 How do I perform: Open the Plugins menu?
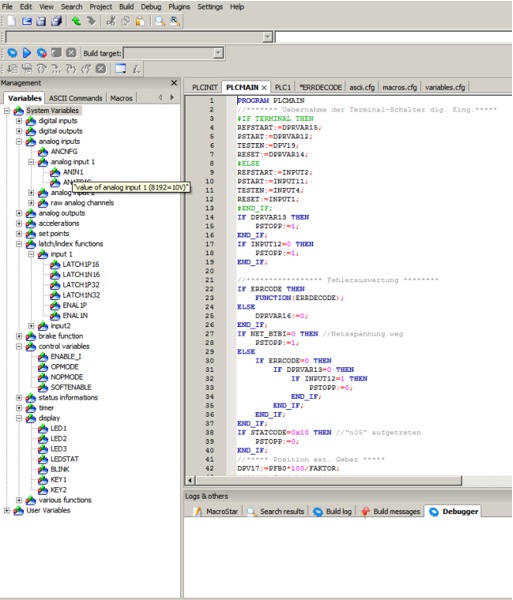point(179,7)
